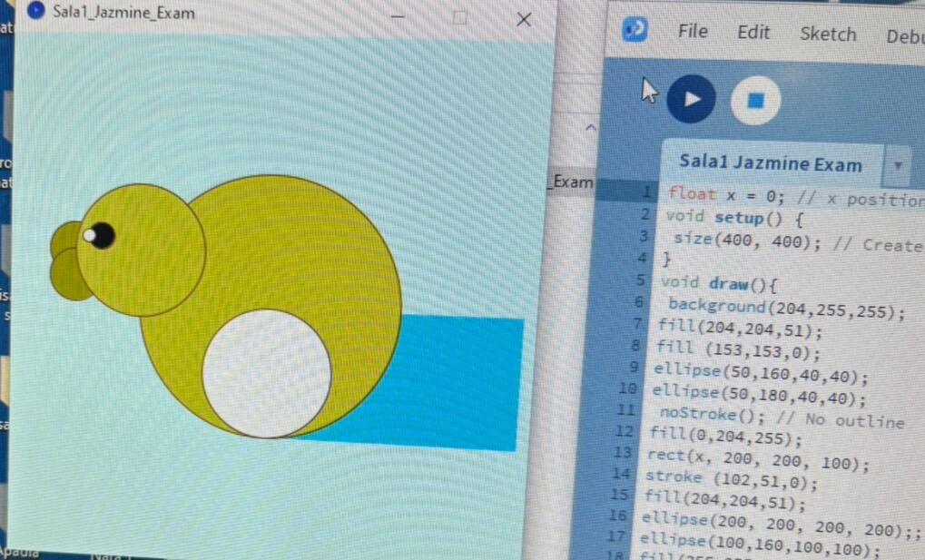The width and height of the screenshot is (925, 560).
Task: Click the white circle on the duck's body
Action: [x=266, y=373]
